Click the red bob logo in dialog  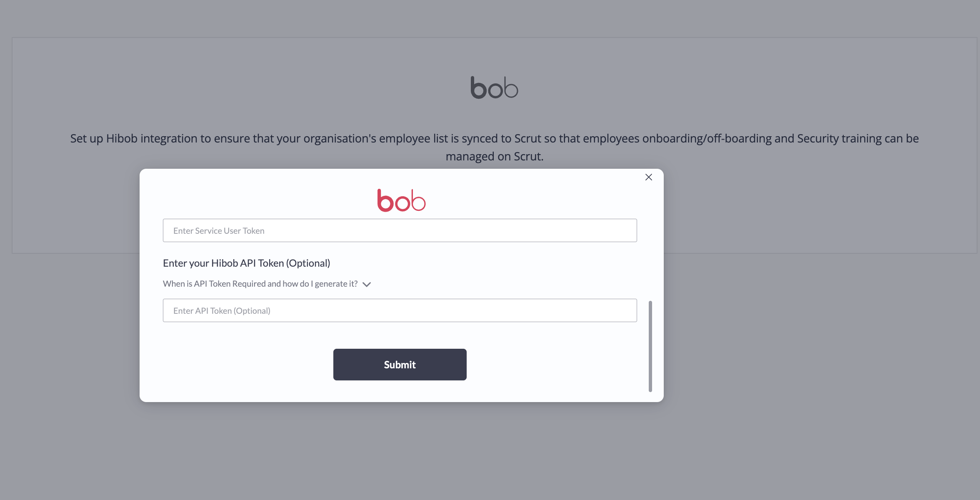point(401,200)
